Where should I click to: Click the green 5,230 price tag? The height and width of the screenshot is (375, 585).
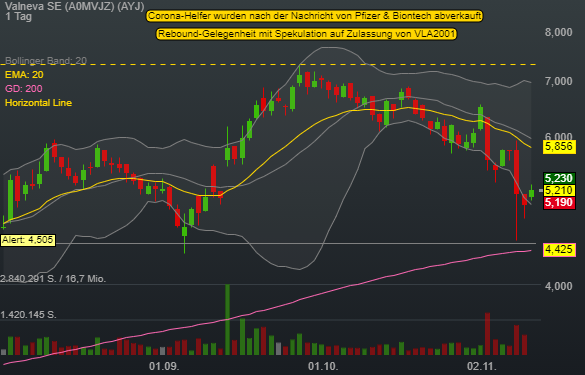559,178
